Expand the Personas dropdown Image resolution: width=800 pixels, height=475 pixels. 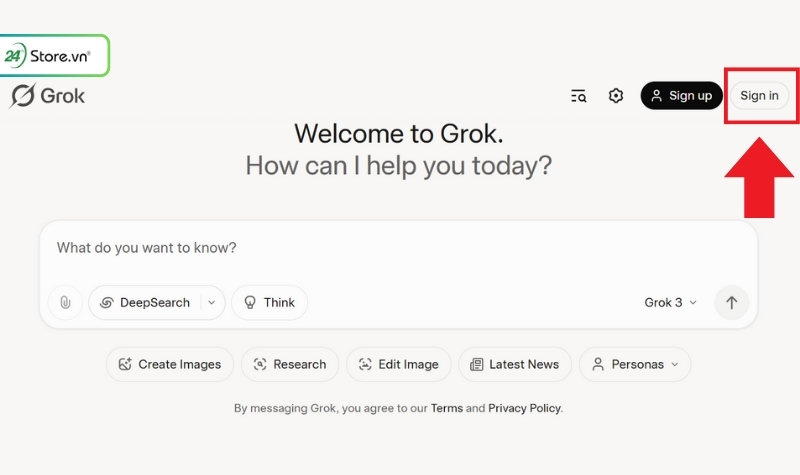pyautogui.click(x=635, y=364)
